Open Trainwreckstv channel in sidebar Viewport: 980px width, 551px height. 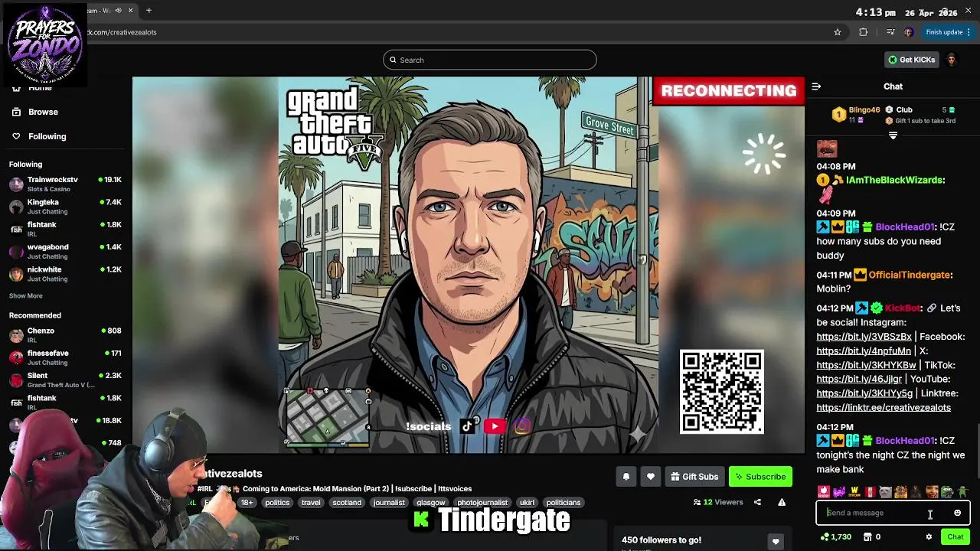66,184
